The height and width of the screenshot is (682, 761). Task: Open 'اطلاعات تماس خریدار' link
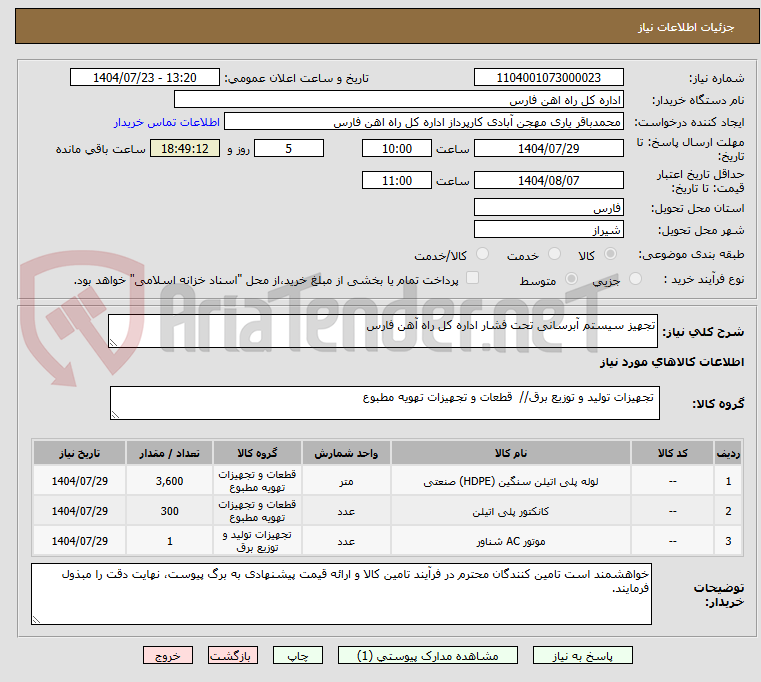(167, 122)
